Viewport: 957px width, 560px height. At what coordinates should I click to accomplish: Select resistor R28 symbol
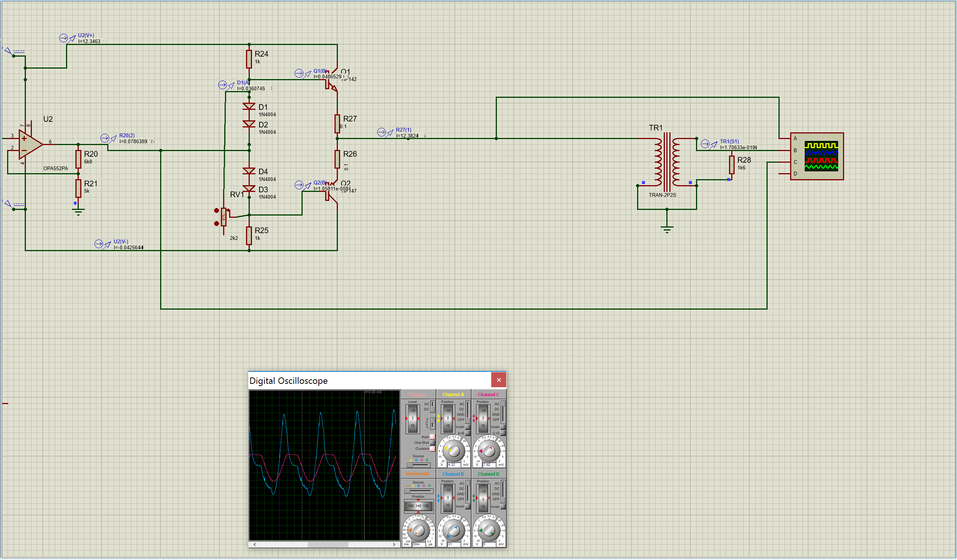tap(732, 165)
